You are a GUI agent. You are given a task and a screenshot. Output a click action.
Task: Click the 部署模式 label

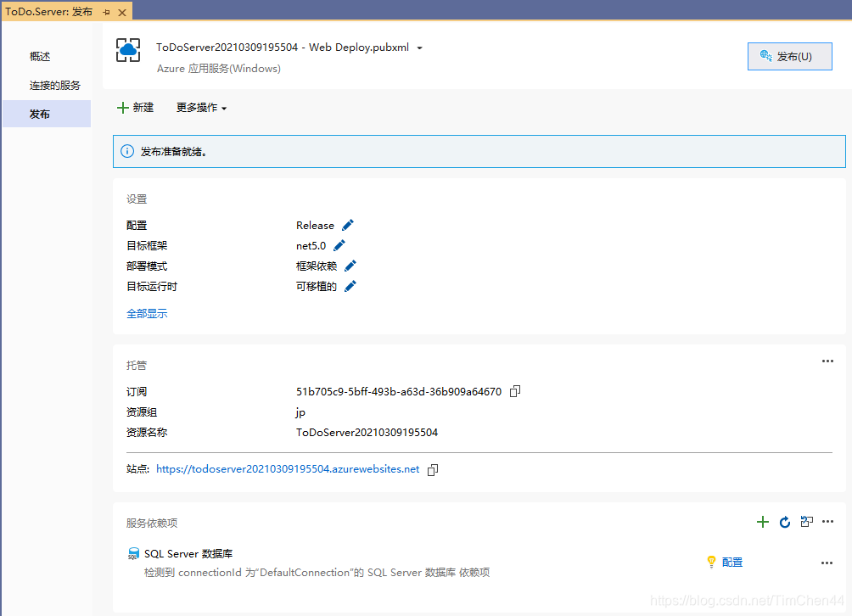pyautogui.click(x=147, y=266)
